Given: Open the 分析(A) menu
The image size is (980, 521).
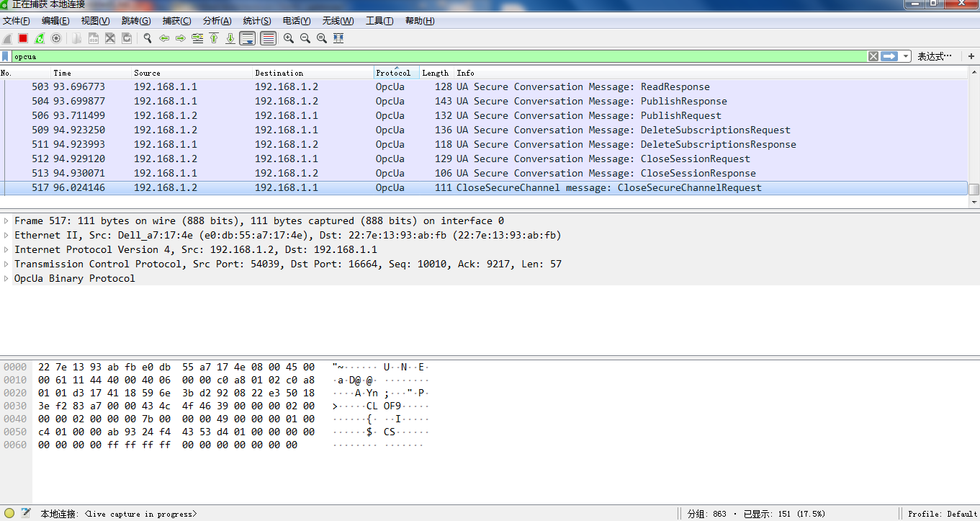Looking at the screenshot, I should [x=217, y=21].
